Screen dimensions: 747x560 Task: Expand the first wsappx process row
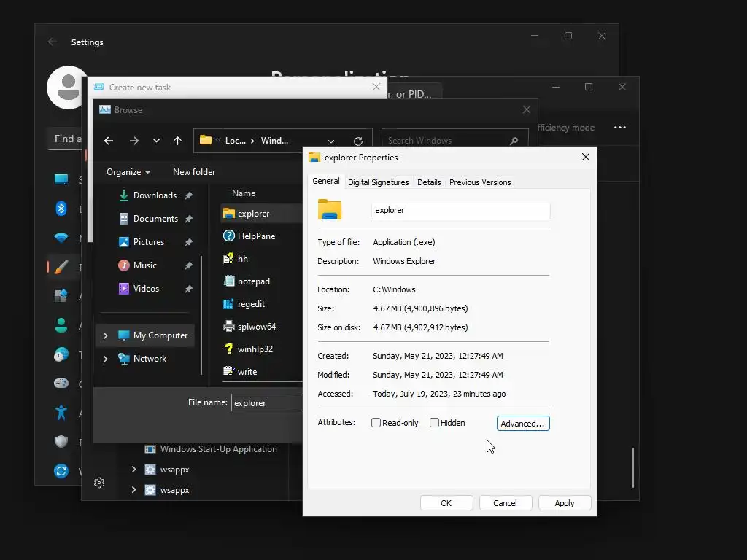coord(134,470)
